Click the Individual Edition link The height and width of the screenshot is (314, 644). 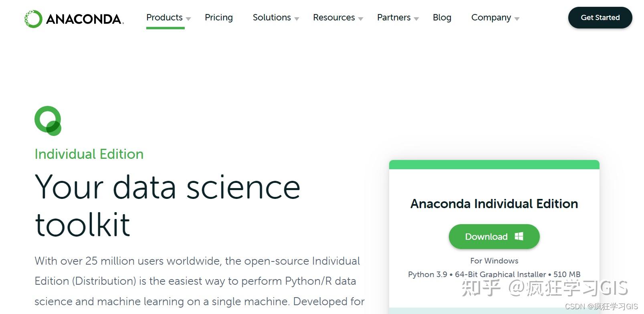point(89,154)
